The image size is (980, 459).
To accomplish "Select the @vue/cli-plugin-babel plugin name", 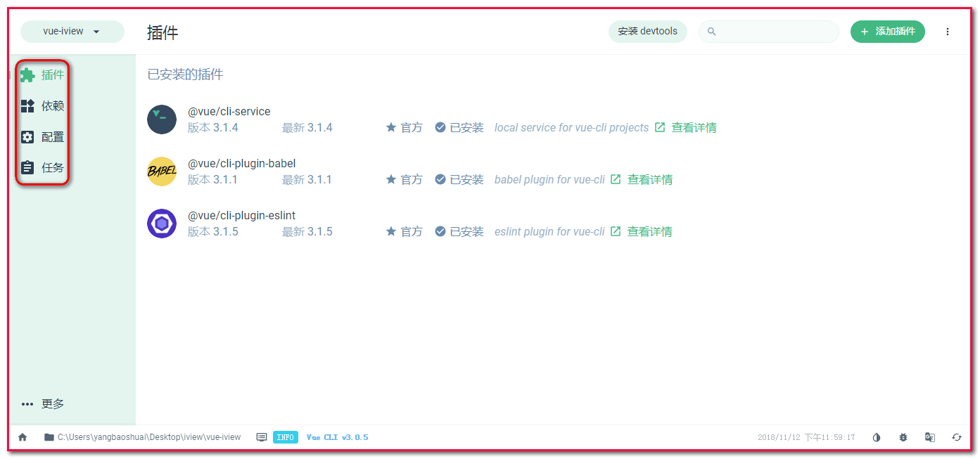I will point(242,164).
